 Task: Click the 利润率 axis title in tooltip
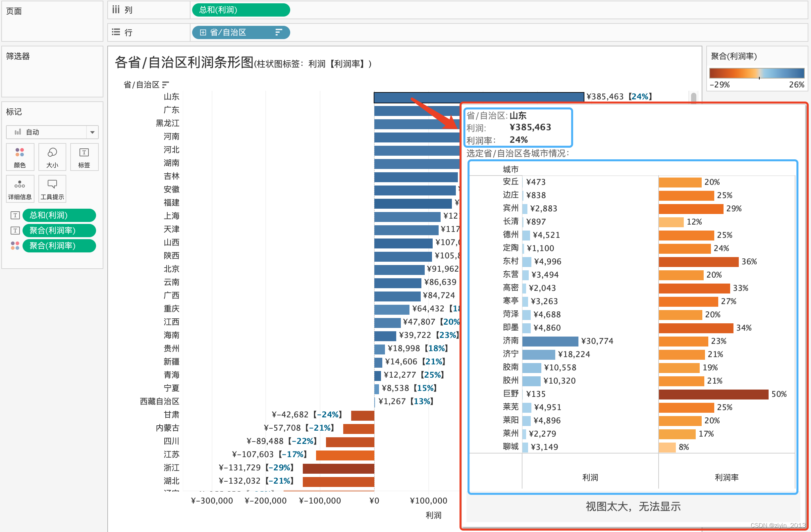pos(727,477)
